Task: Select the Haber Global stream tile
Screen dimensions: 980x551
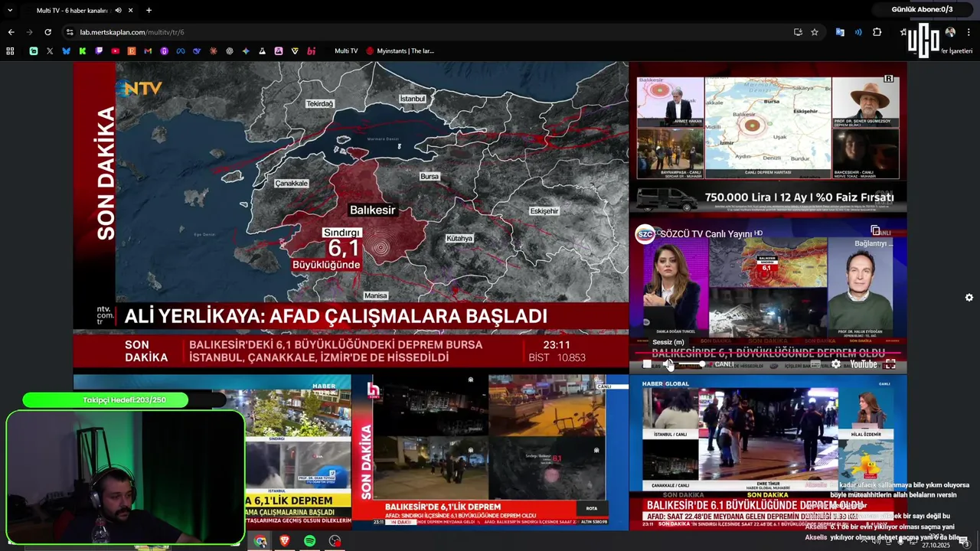Action: 768,452
